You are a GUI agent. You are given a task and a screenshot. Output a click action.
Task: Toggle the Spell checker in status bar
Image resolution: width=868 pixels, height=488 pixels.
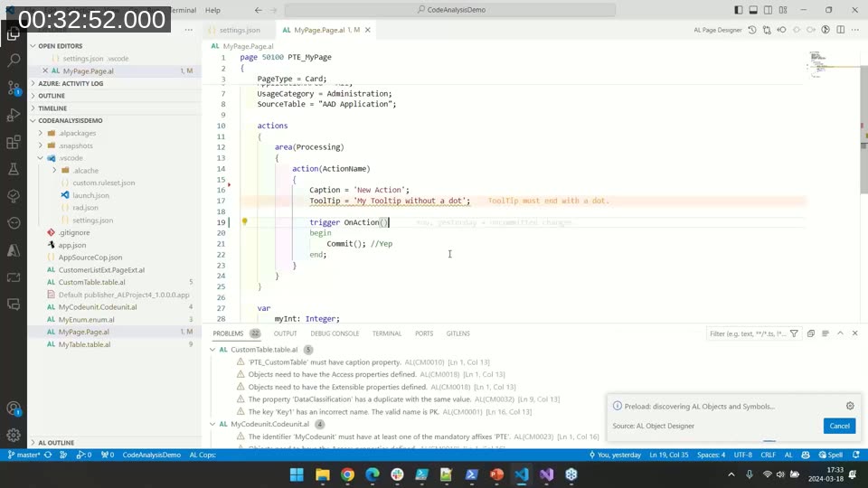830,455
